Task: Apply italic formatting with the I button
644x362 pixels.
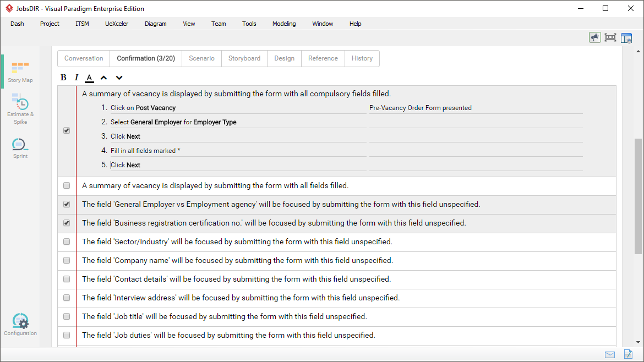Action: click(x=76, y=77)
